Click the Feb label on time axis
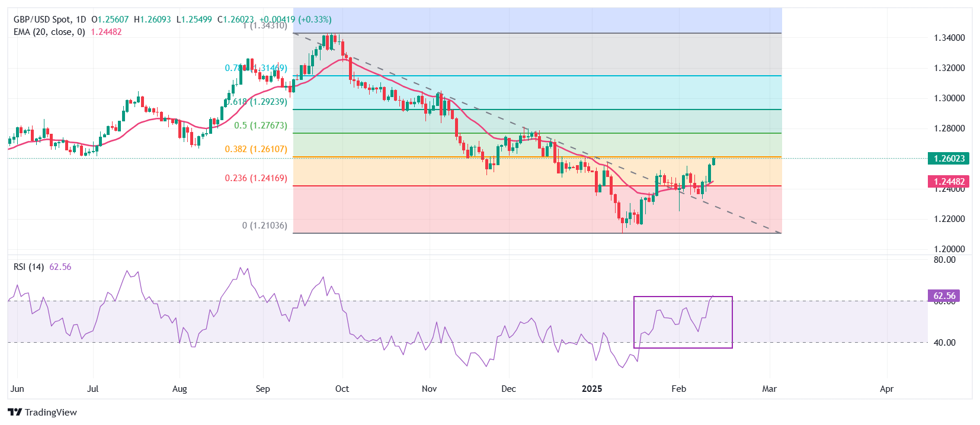 tap(678, 389)
